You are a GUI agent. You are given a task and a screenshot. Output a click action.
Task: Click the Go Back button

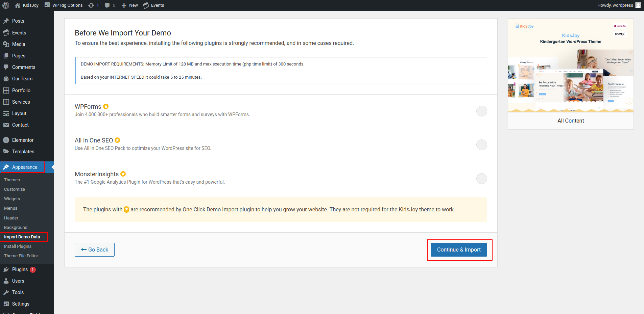pos(95,250)
